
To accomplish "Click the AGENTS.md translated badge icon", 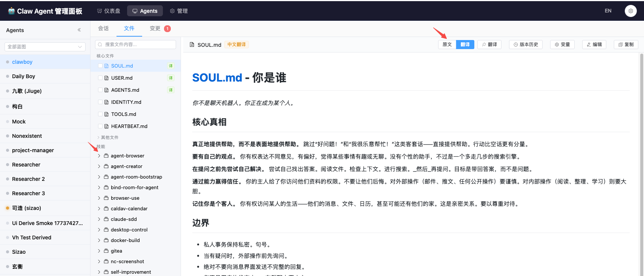I will click(x=171, y=90).
